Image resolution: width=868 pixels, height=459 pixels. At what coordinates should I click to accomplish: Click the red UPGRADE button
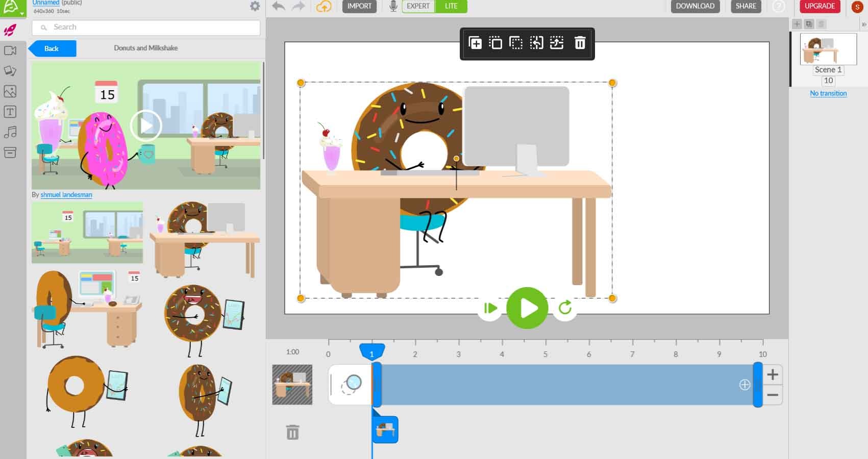tap(820, 6)
